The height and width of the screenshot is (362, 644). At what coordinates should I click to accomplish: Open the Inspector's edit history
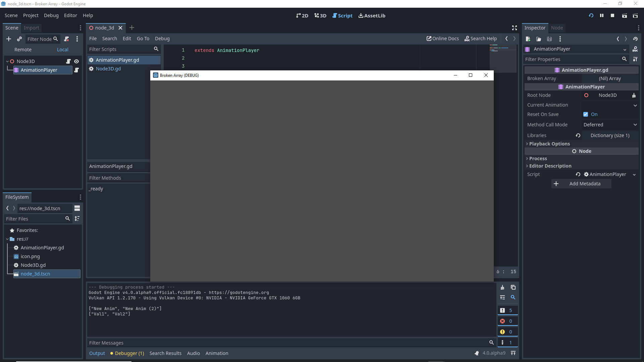(635, 39)
